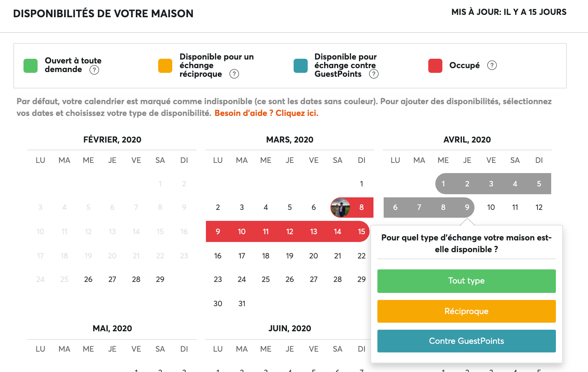
Task: Open the GuestPoints exchange help icon
Action: click(374, 74)
